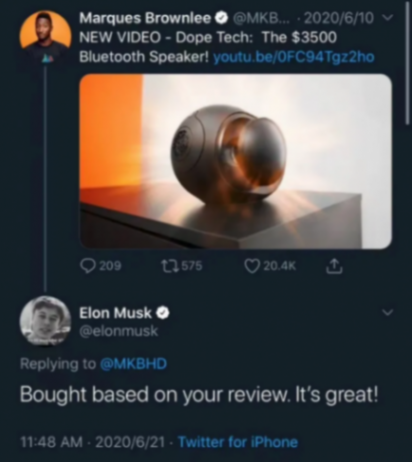The image size is (412, 462).
Task: Click the vertical scrollbar on the right edge
Action: 408,63
